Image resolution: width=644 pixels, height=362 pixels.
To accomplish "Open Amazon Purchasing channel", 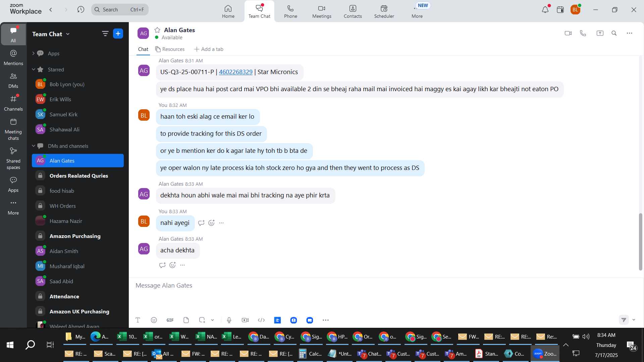I will point(78,236).
